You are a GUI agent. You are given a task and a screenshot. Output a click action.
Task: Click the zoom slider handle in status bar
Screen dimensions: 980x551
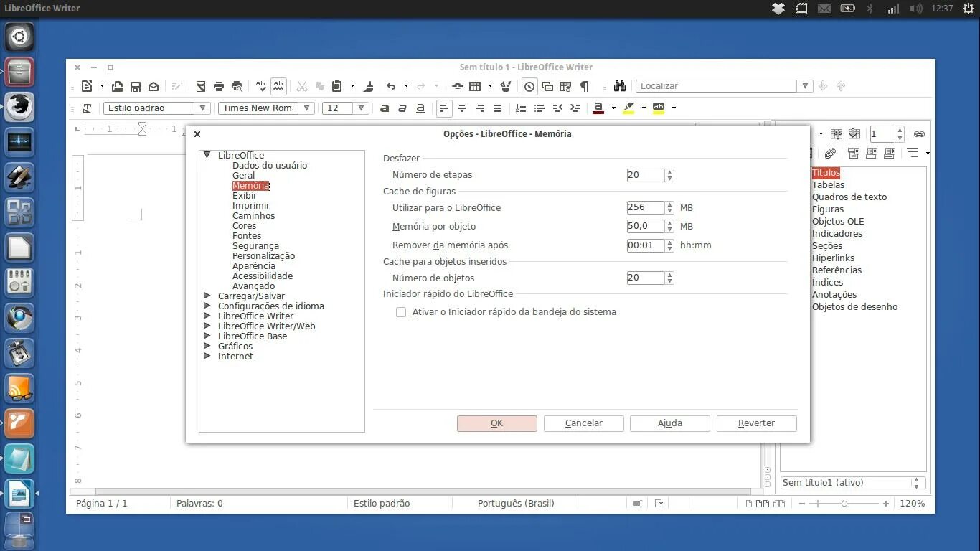844,504
